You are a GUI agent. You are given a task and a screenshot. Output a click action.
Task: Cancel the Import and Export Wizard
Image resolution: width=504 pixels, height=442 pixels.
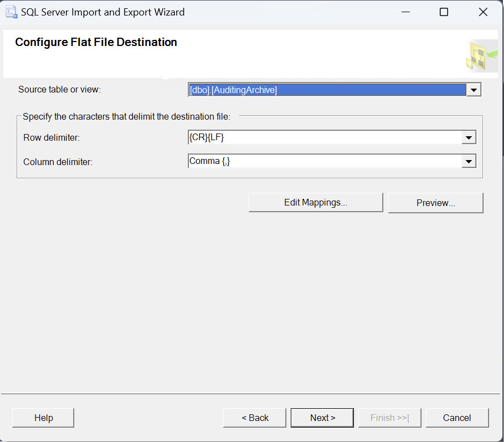[x=457, y=418]
